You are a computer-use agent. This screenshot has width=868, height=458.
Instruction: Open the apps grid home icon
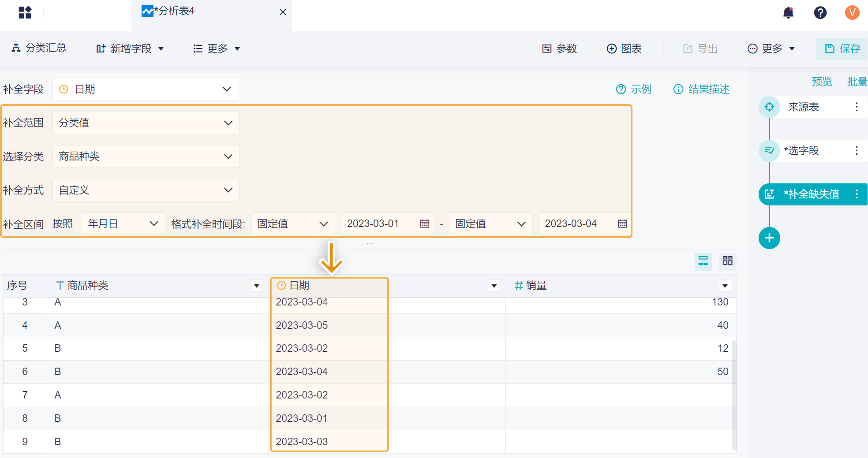25,12
